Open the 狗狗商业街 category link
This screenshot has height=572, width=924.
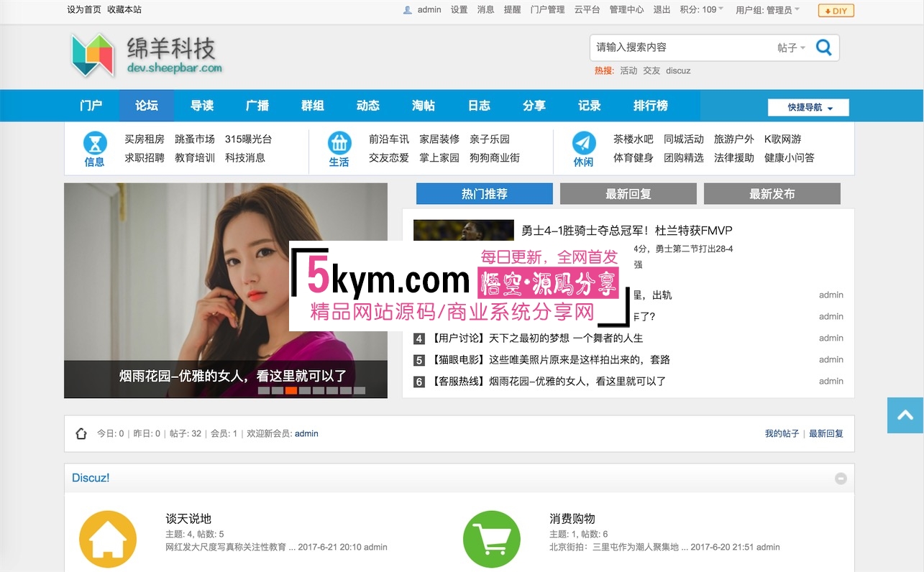pyautogui.click(x=495, y=158)
